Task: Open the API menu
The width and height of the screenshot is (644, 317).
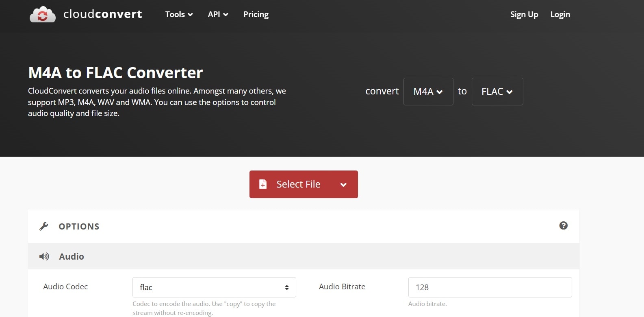Action: [218, 14]
